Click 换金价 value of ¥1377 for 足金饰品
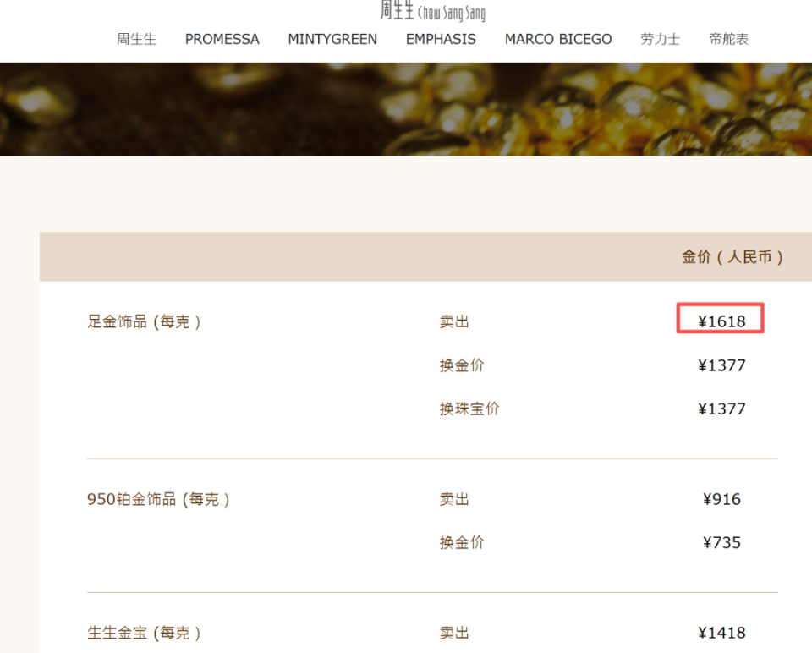The width and height of the screenshot is (812, 653). point(721,365)
